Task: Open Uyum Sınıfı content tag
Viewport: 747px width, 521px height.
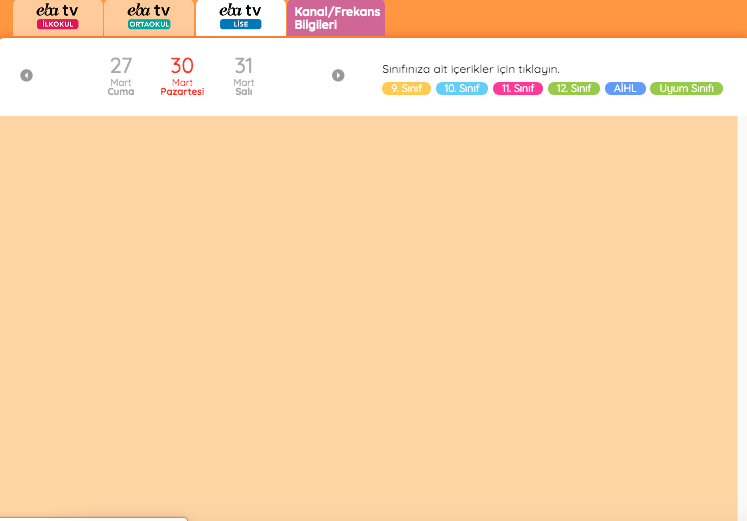Action: (x=686, y=89)
